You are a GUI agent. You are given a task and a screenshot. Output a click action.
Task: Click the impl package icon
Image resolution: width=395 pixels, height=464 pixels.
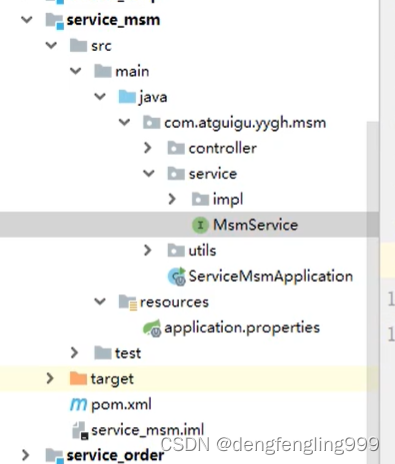pyautogui.click(x=200, y=199)
